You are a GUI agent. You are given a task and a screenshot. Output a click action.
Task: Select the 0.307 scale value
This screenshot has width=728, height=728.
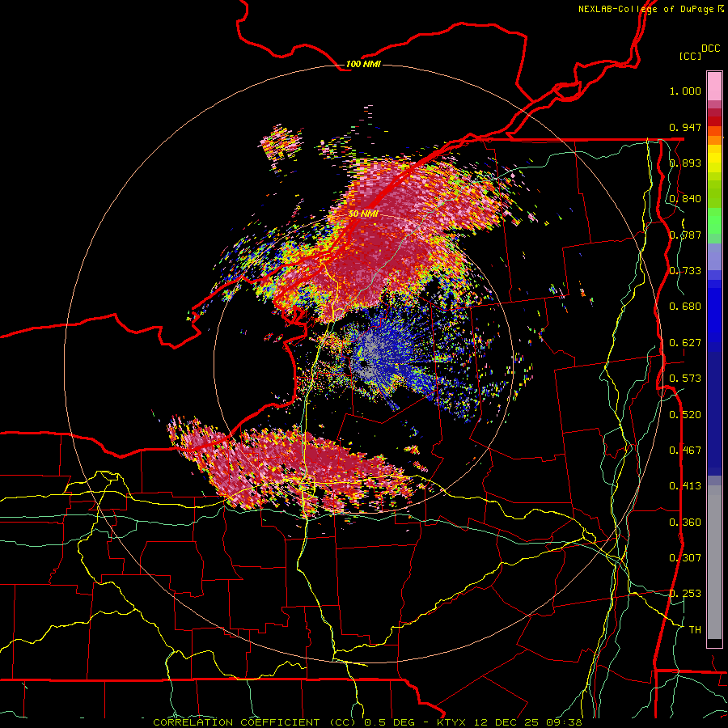pyautogui.click(x=685, y=557)
